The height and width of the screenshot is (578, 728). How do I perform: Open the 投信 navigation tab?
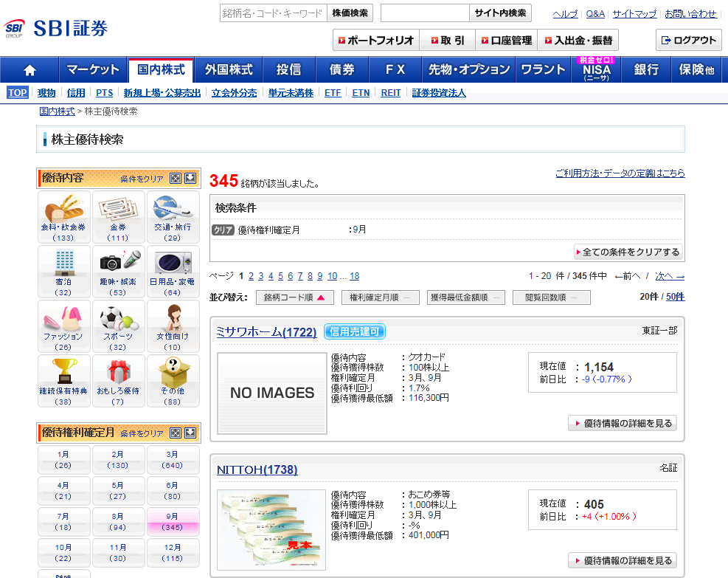point(289,69)
